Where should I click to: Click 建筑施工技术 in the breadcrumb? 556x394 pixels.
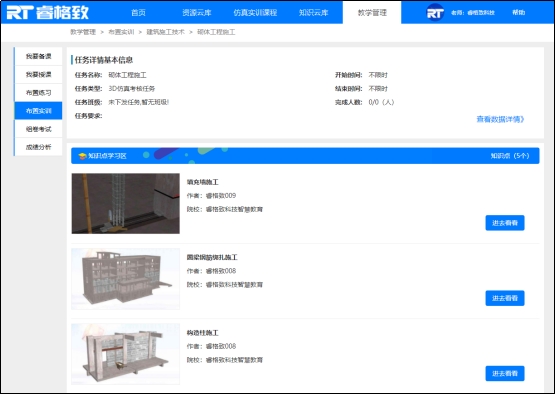click(x=166, y=32)
